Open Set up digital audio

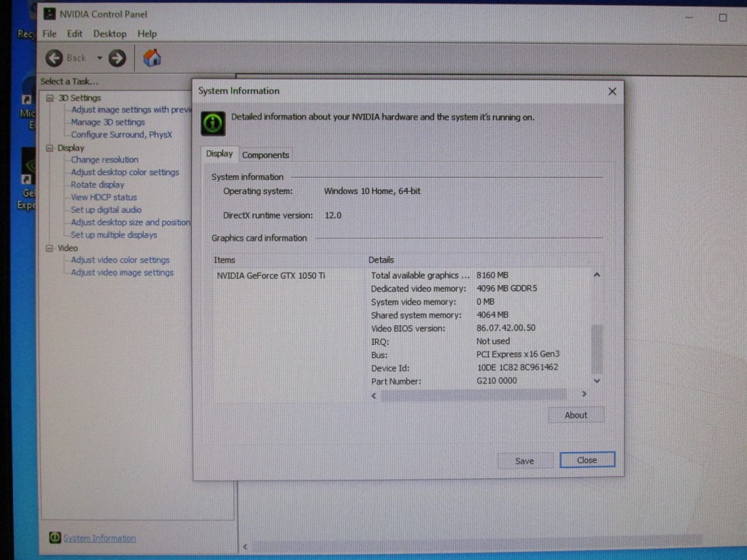[106, 210]
